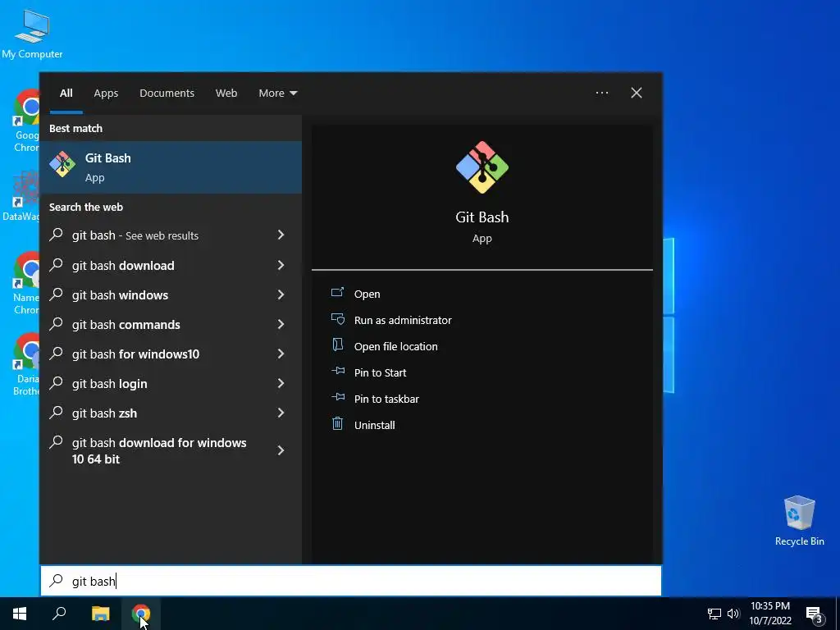Screen dimensions: 840x630
Task: Click the magnifier icon beside 'git bash zsh'
Action: point(57,412)
